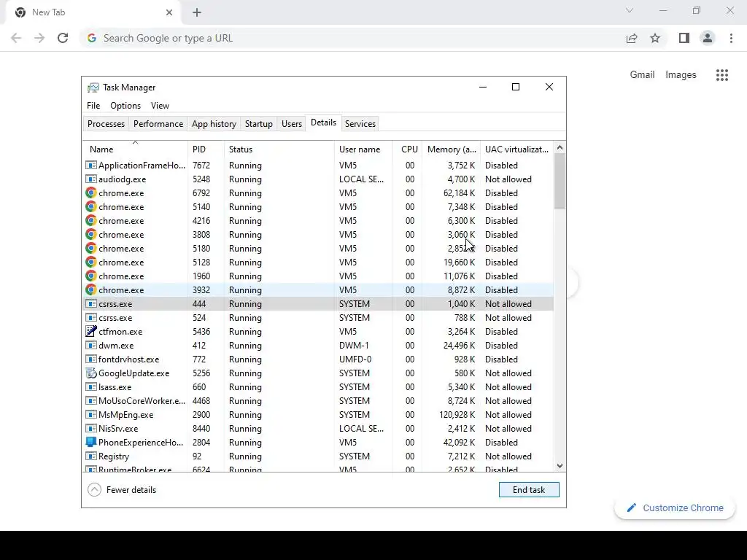Viewport: 747px width, 560px height.
Task: Click the Fewer details label
Action: coord(131,490)
